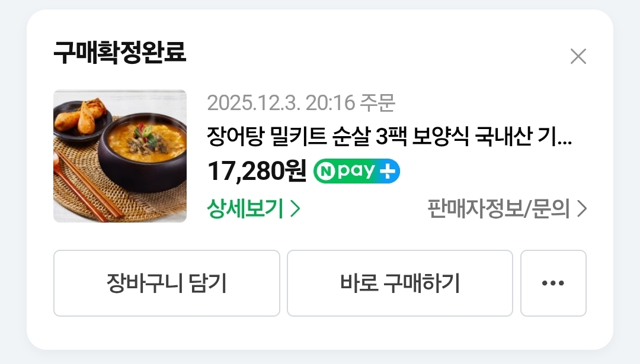Click the 2025.12.3. 20:16 주문 date line
This screenshot has width=640, height=364.
tap(301, 103)
